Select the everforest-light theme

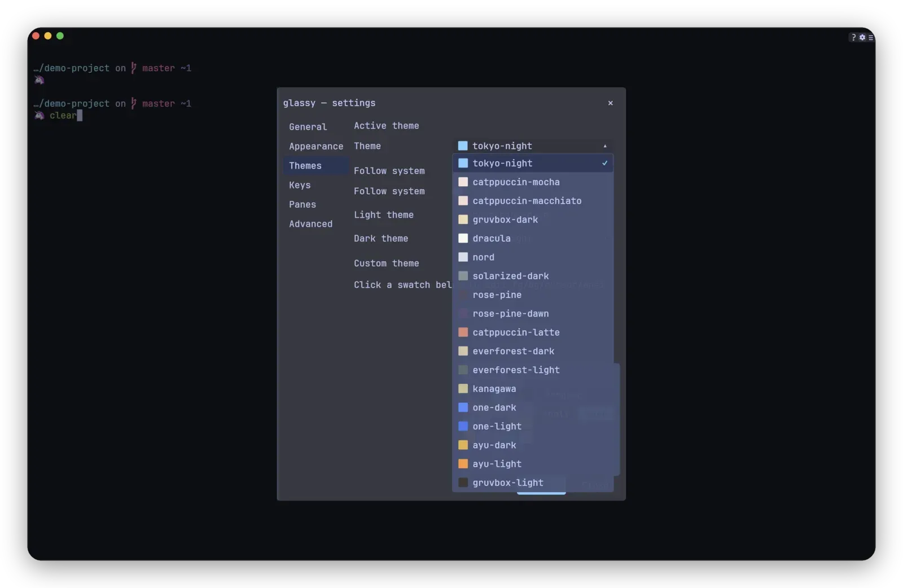(533, 370)
